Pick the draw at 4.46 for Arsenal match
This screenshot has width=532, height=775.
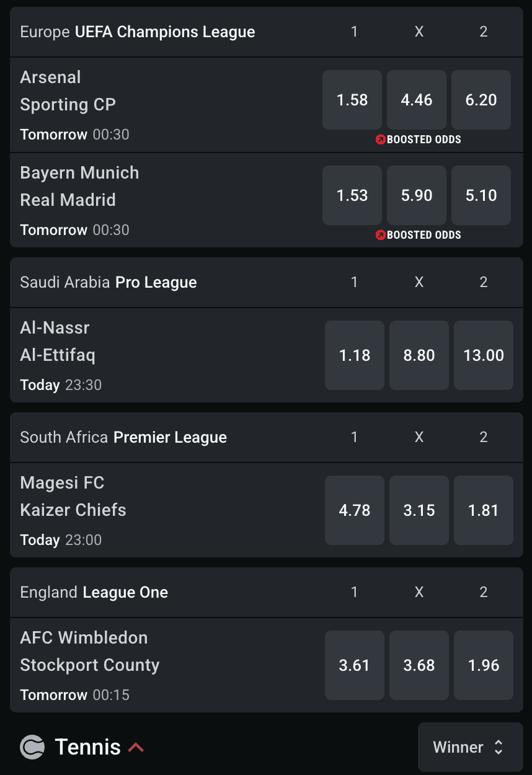pyautogui.click(x=417, y=100)
